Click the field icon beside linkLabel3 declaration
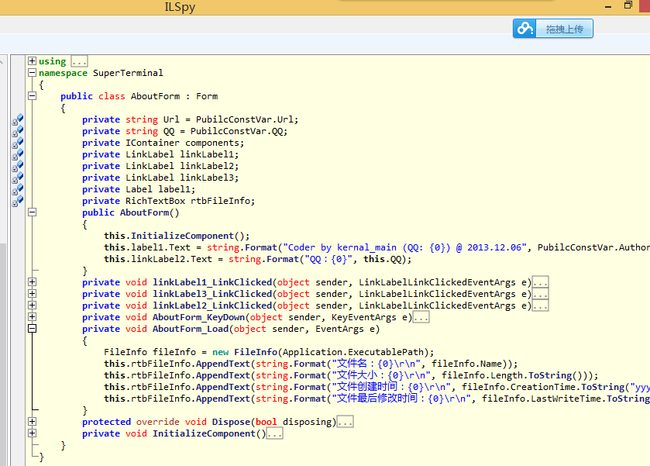The image size is (650, 466). [17, 178]
